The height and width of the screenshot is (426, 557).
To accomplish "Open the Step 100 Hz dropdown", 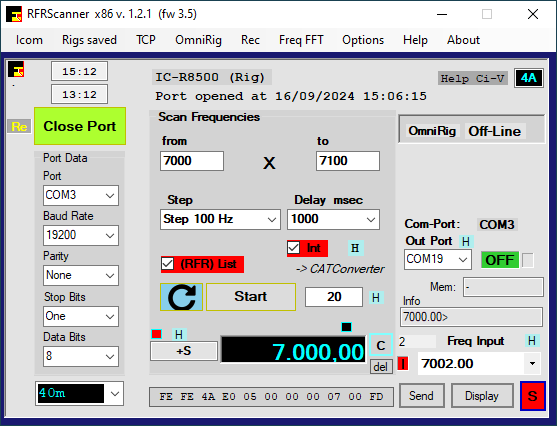I will [x=220, y=219].
